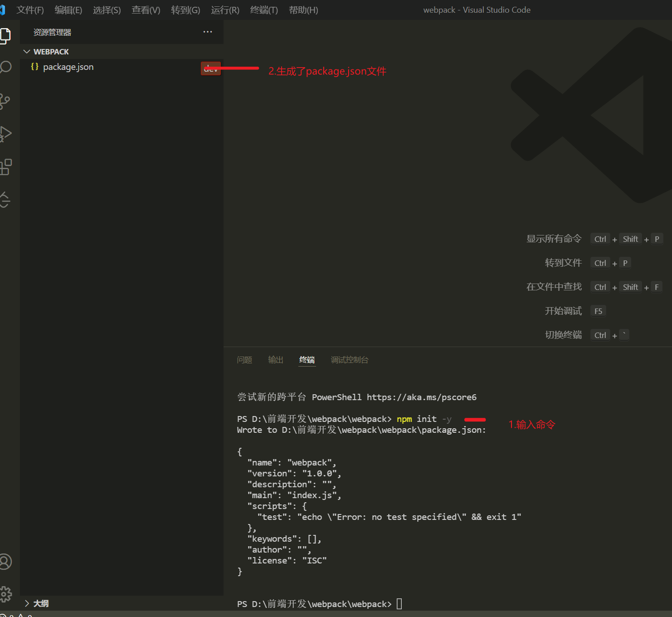Open the 帮助(H) menu

pos(303,10)
